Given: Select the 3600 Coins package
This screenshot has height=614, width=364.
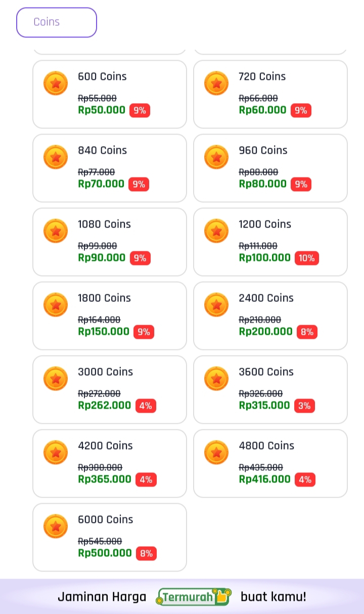Looking at the screenshot, I should (270, 389).
